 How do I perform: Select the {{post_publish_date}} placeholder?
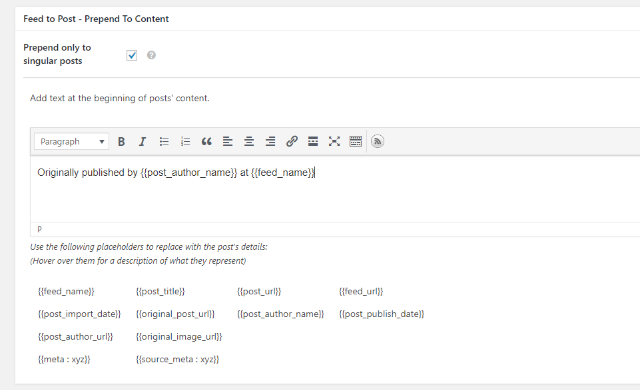[382, 314]
